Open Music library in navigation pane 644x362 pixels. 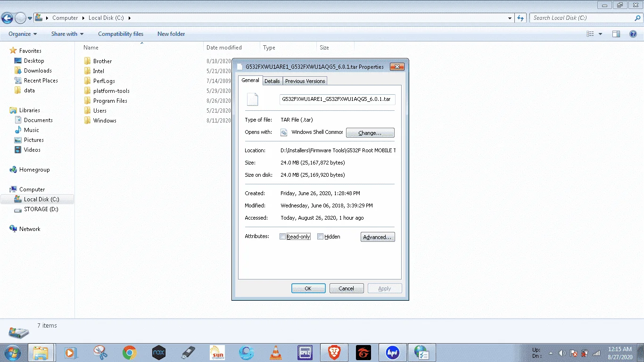32,130
